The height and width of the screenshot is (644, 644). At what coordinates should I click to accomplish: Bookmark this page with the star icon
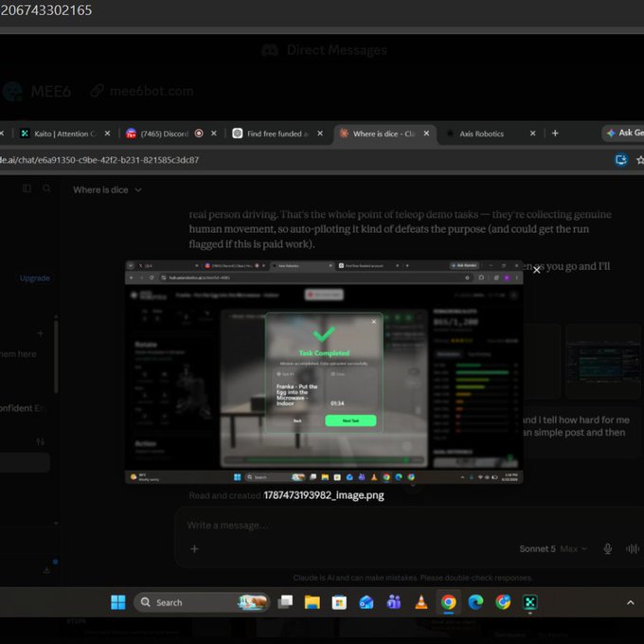[640, 160]
